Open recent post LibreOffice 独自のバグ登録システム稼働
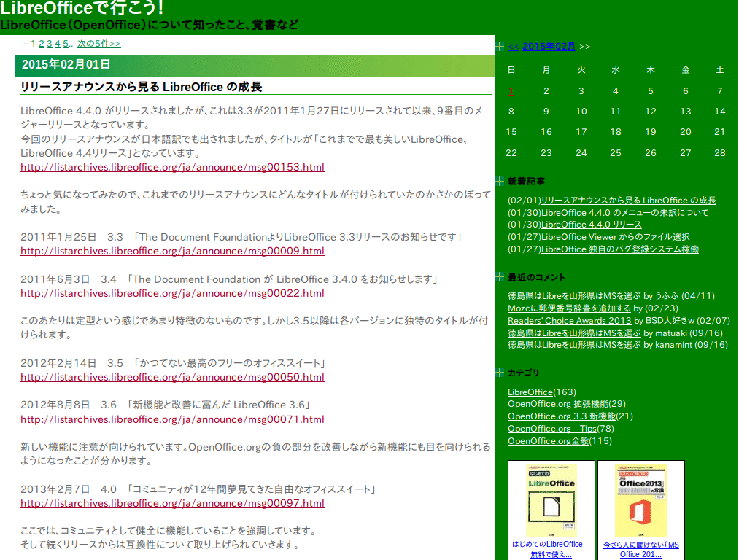Viewport: 747px width, 560px height. click(620, 249)
